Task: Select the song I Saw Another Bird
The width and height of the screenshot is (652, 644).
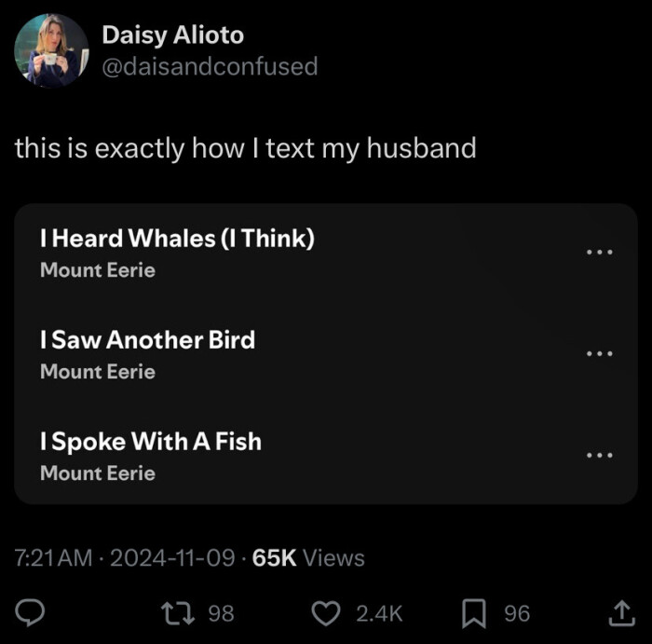Action: pyautogui.click(x=148, y=340)
